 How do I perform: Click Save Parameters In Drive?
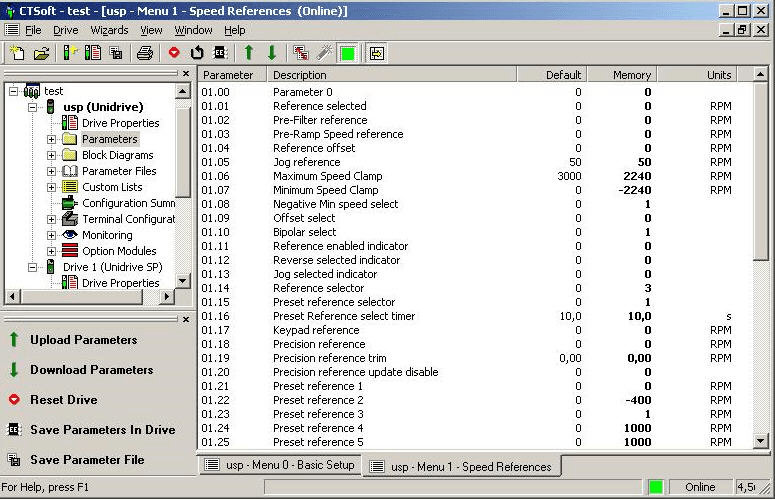(x=102, y=430)
